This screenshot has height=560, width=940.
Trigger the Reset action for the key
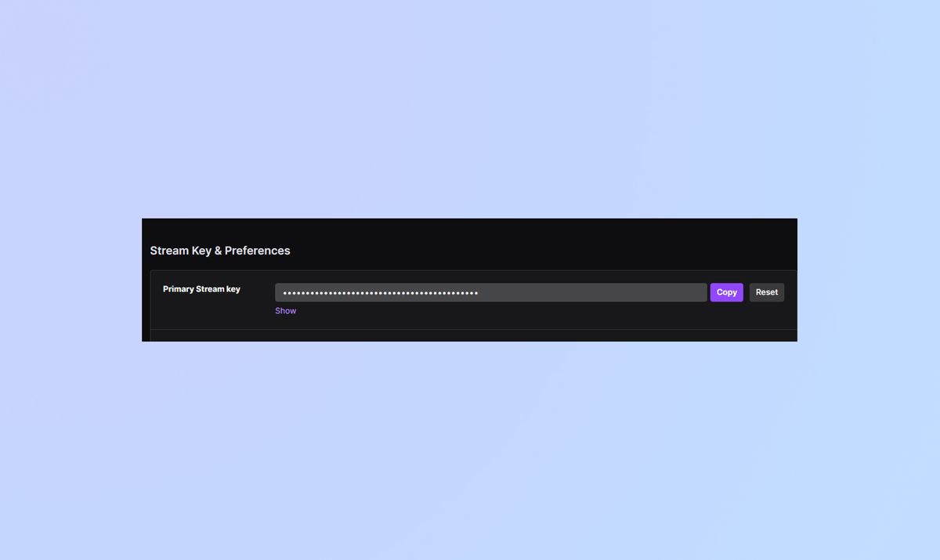click(x=766, y=291)
